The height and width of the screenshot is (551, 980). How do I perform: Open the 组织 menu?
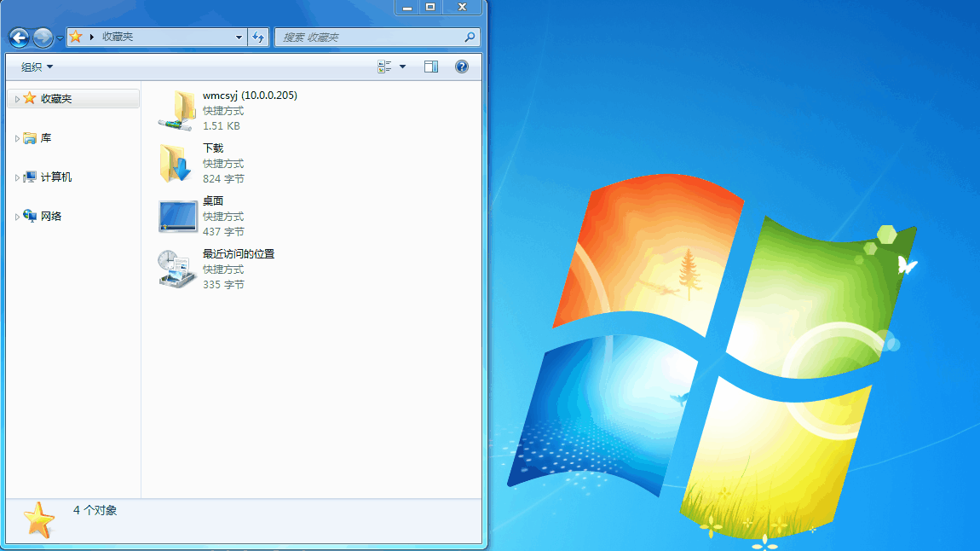tap(37, 67)
